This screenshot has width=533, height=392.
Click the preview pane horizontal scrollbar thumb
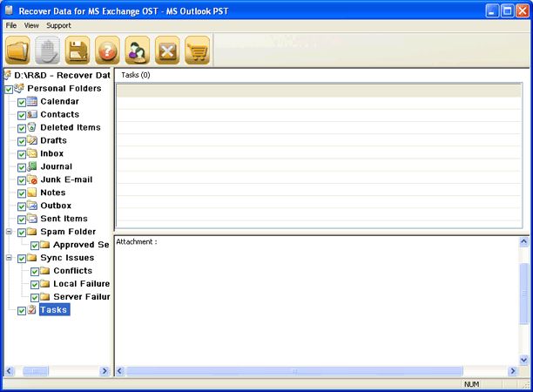click(x=294, y=371)
